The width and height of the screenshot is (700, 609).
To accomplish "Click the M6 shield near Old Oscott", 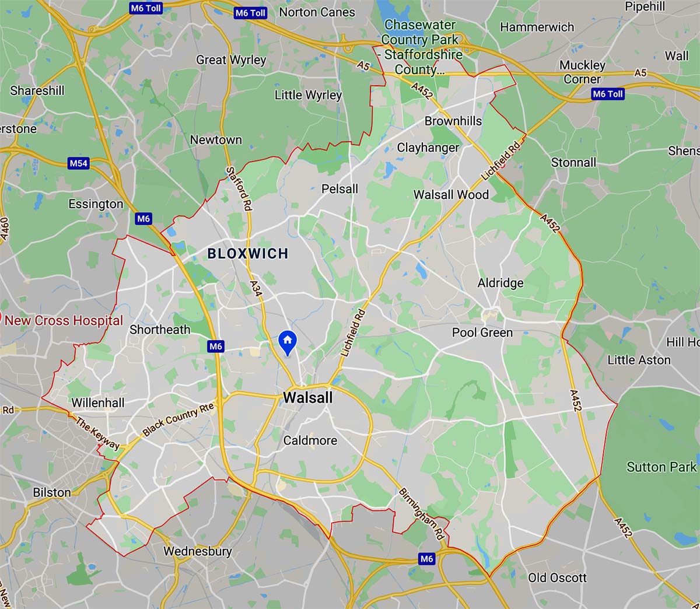I will [x=427, y=559].
